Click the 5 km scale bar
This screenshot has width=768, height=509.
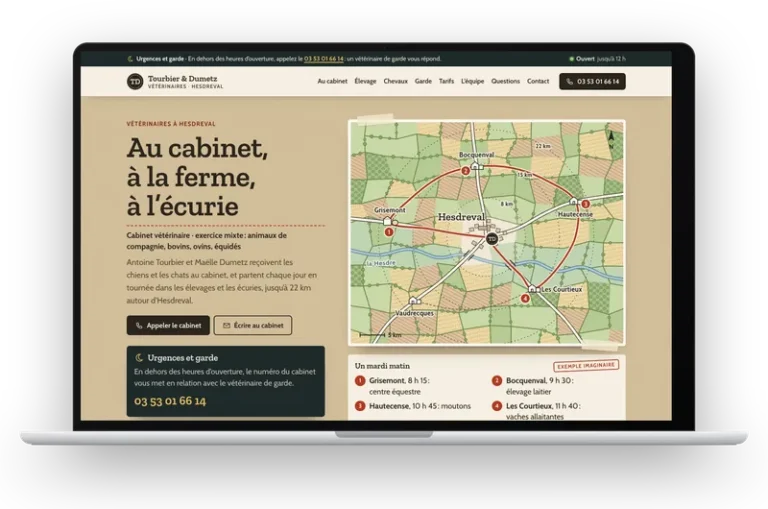click(x=380, y=335)
